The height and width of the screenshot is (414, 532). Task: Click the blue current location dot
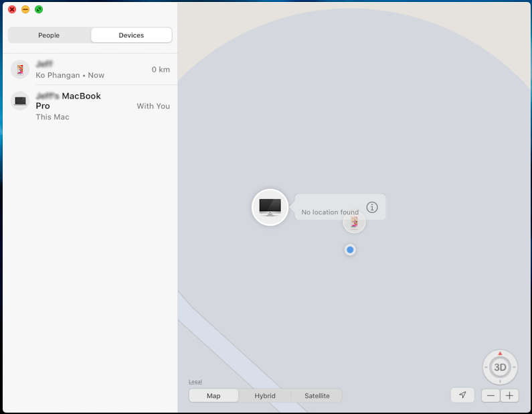pos(349,250)
